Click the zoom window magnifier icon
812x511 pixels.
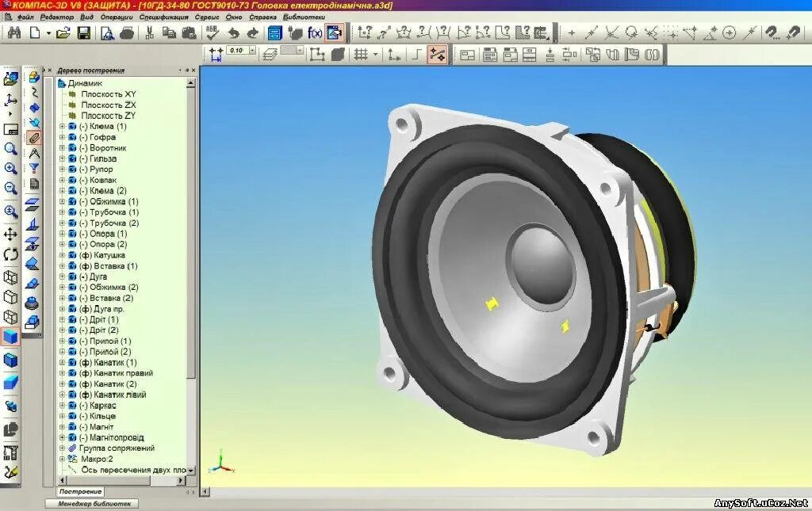click(10, 149)
